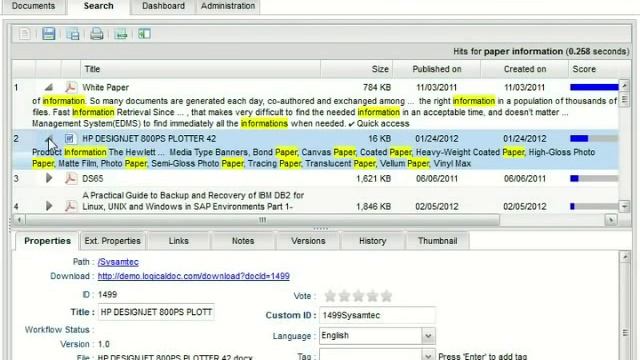Click into the Custom ID field
Screen dimensions: 640x360
pyautogui.click(x=377, y=316)
